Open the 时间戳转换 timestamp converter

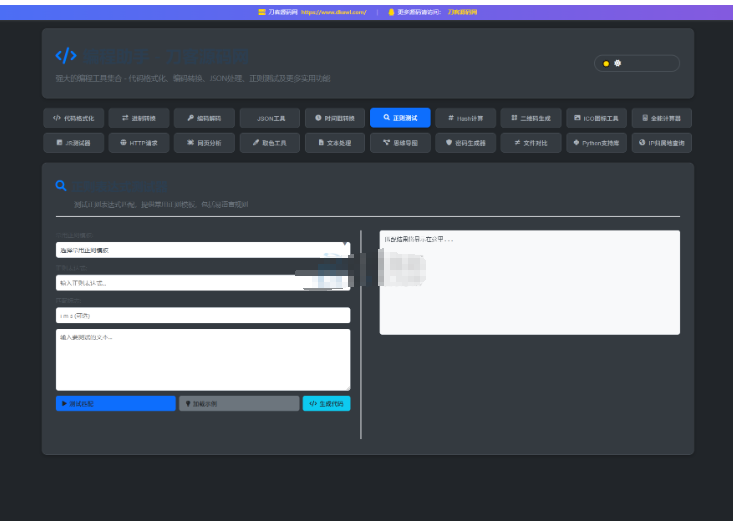pyautogui.click(x=335, y=118)
